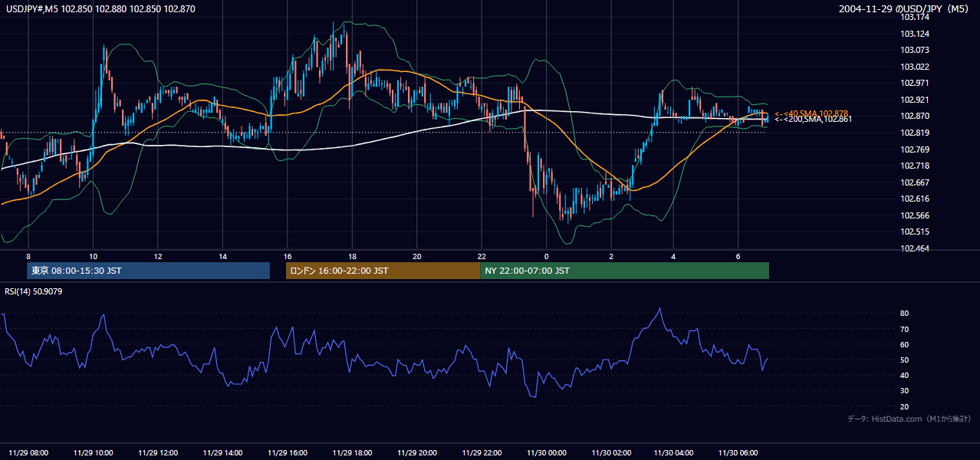980x460 pixels.
Task: Click the 11/29 10:00 date label
Action: point(94,453)
